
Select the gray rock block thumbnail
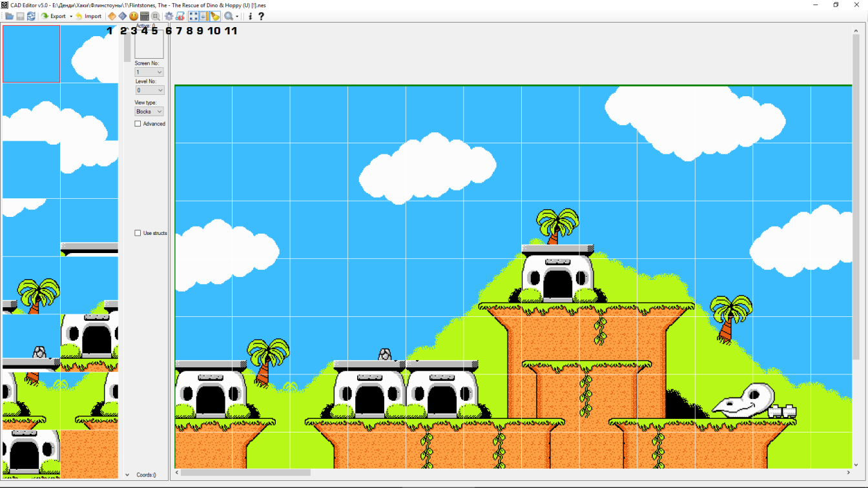(x=31, y=342)
